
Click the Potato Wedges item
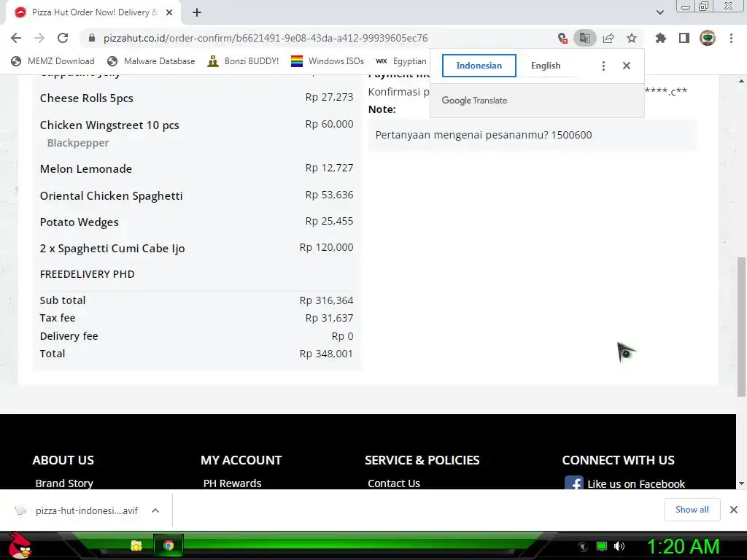[79, 222]
